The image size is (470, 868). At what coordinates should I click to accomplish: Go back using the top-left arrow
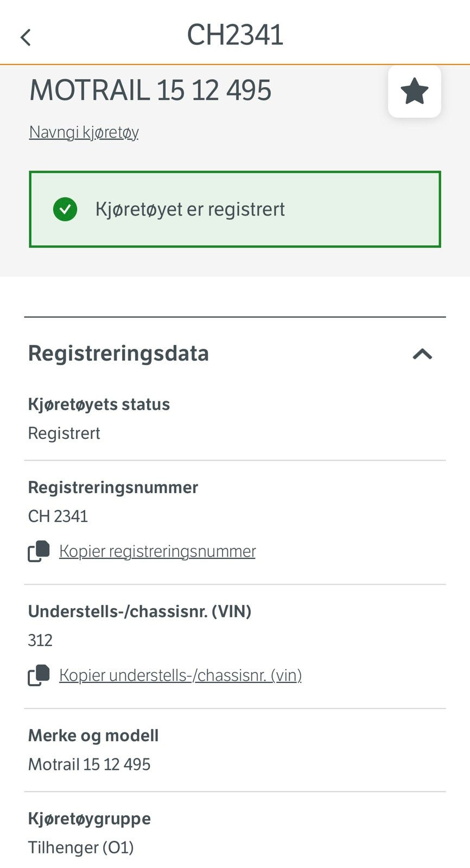(x=26, y=37)
